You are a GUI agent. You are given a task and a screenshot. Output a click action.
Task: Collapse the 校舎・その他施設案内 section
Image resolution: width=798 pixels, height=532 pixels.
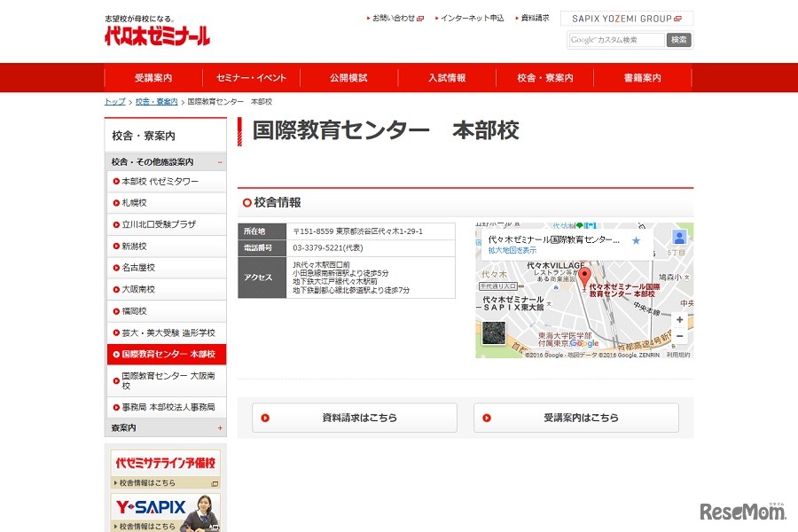pyautogui.click(x=219, y=160)
